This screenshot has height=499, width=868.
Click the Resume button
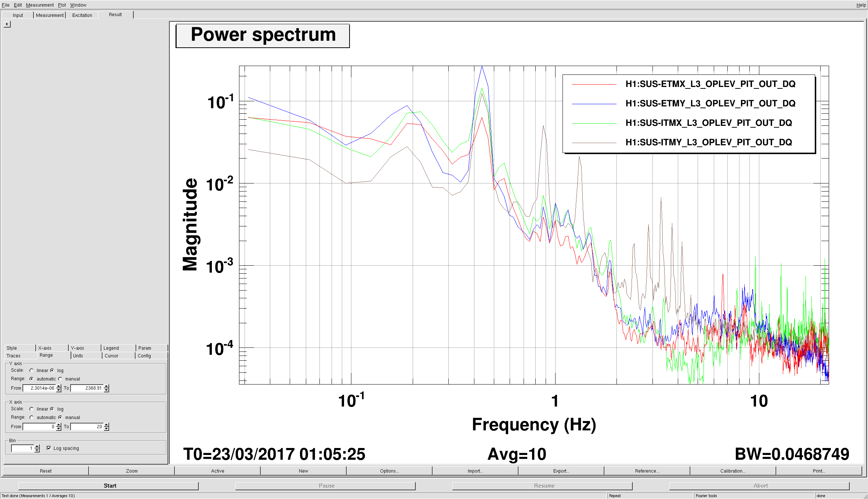(542, 486)
